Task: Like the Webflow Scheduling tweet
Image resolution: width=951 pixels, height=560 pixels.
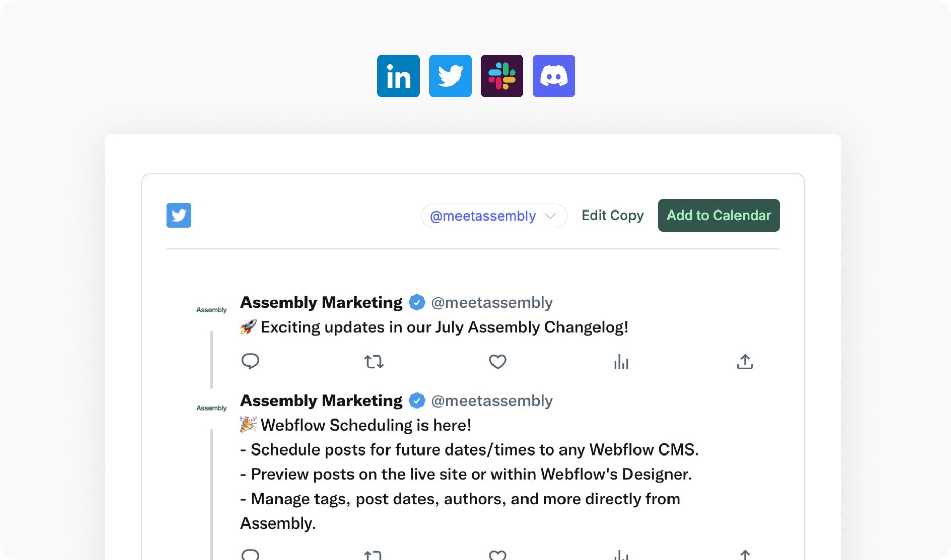Action: pos(498,555)
